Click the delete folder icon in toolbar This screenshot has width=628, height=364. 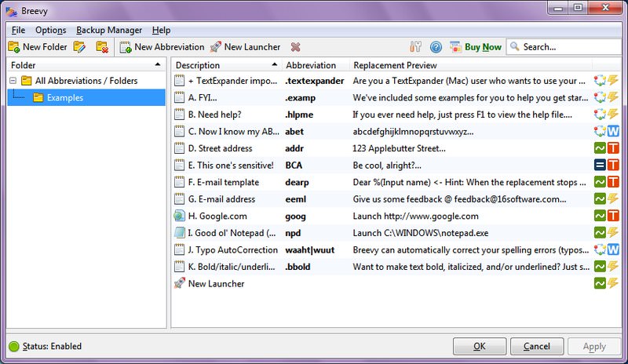102,47
